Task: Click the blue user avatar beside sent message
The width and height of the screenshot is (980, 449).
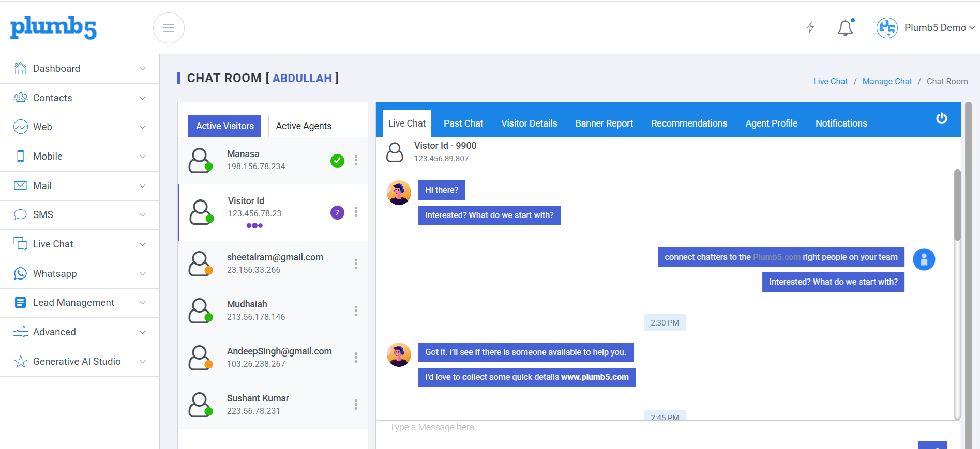Action: point(924,259)
